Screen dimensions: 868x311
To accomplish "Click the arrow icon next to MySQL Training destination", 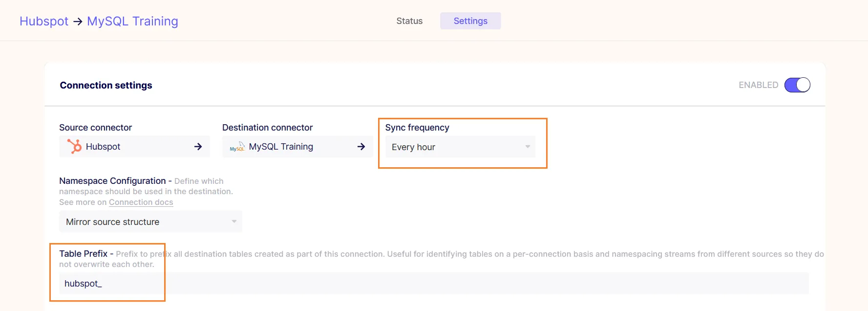I will pos(361,147).
